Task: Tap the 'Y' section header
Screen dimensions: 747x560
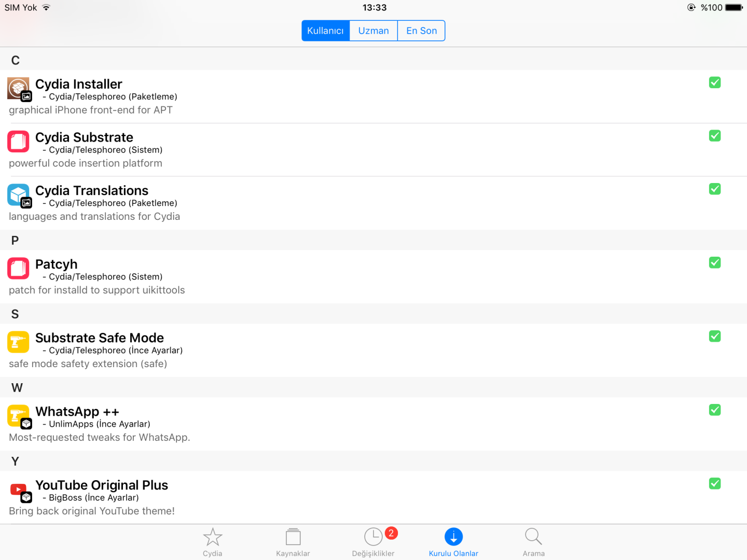Action: tap(374, 461)
